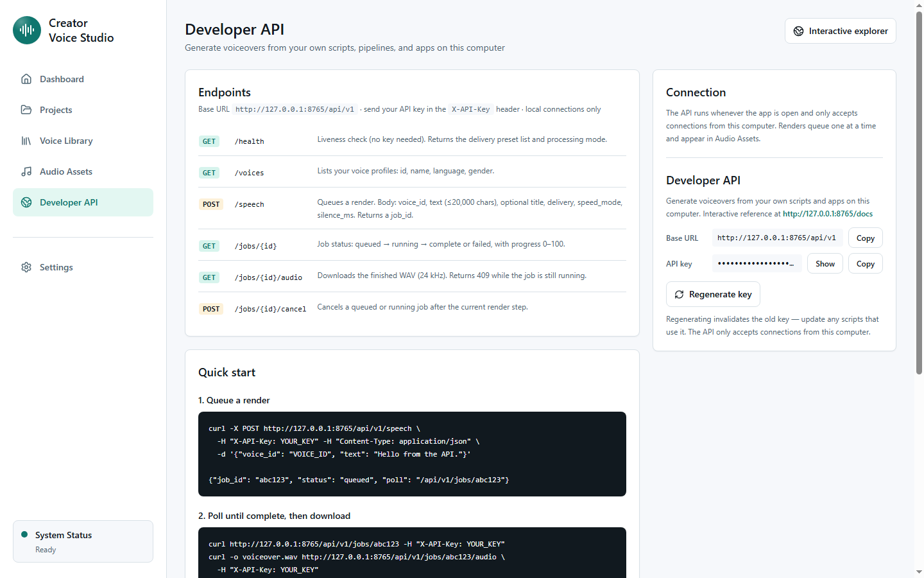Screen dimensions: 924x578
Task: Click the /speech endpoint path
Action: (x=250, y=204)
